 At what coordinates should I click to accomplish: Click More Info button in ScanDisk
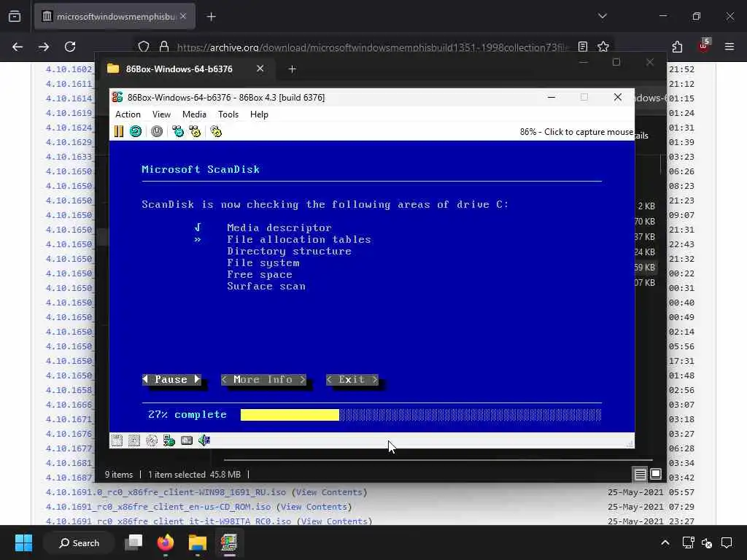[263, 379]
